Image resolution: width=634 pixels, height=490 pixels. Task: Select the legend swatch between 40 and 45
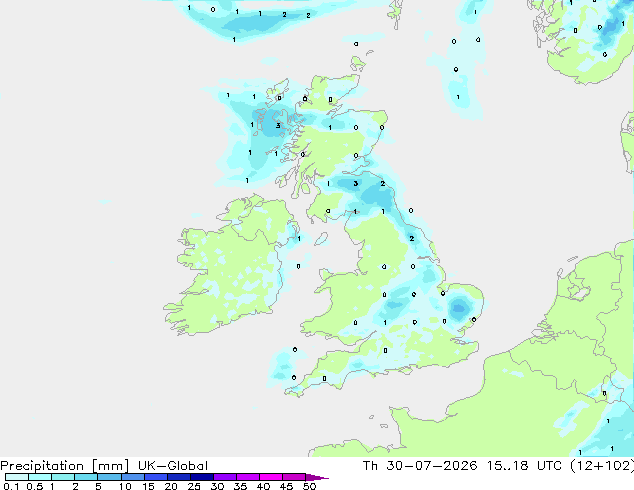(x=271, y=477)
